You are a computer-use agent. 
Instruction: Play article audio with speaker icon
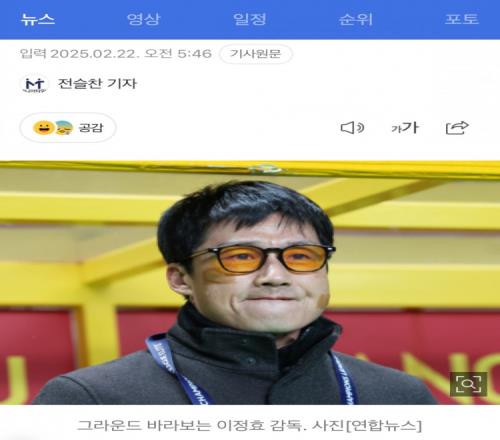(x=352, y=128)
